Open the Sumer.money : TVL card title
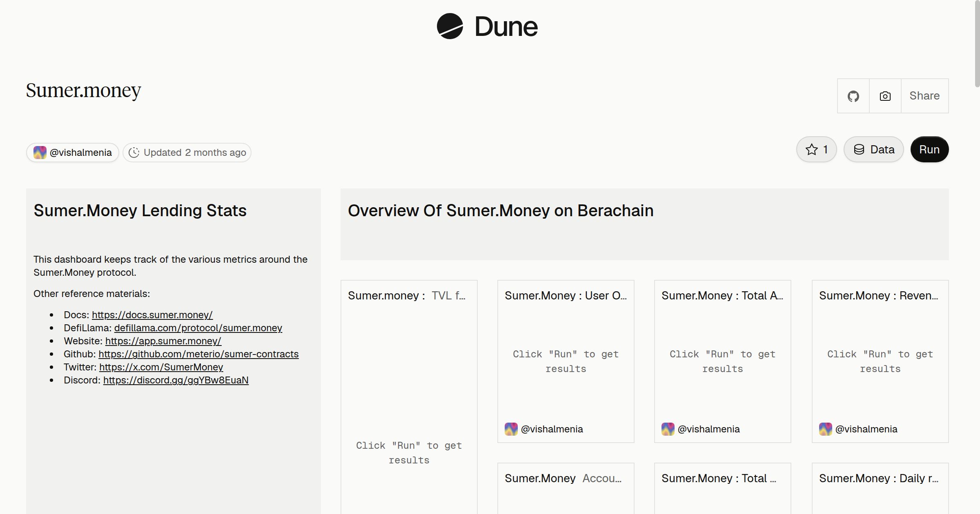 tap(407, 295)
